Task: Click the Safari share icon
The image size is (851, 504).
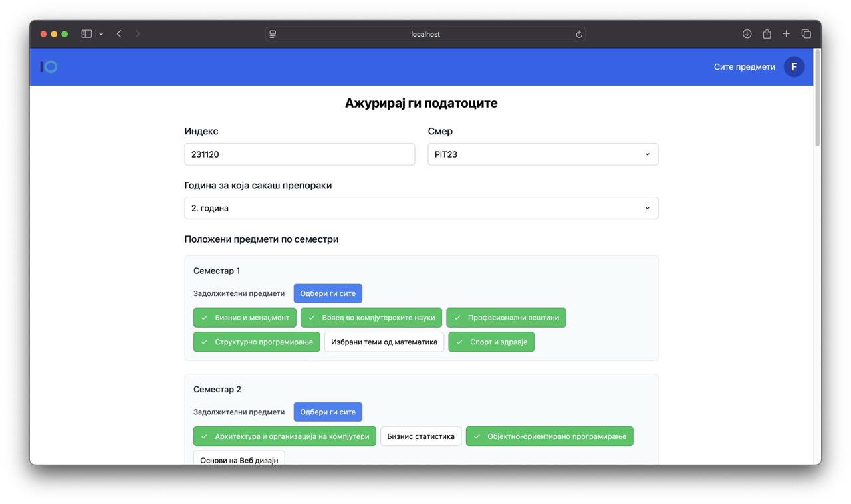Action: pos(767,34)
